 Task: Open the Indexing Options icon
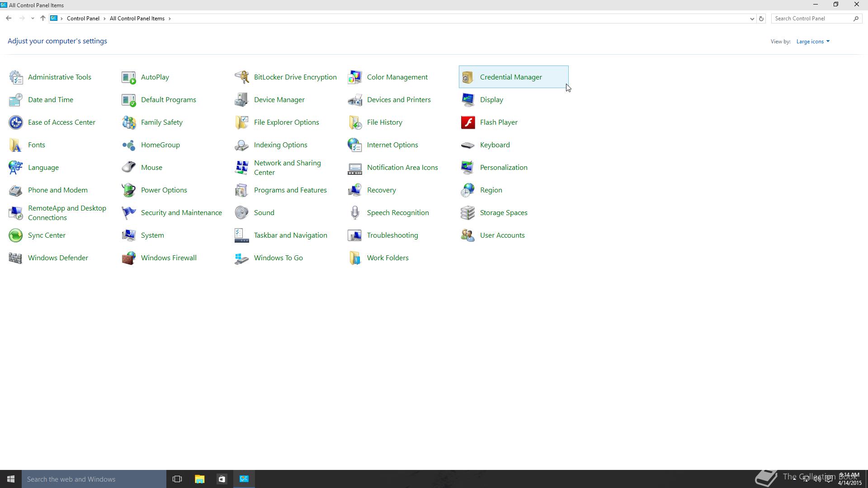[x=242, y=145]
